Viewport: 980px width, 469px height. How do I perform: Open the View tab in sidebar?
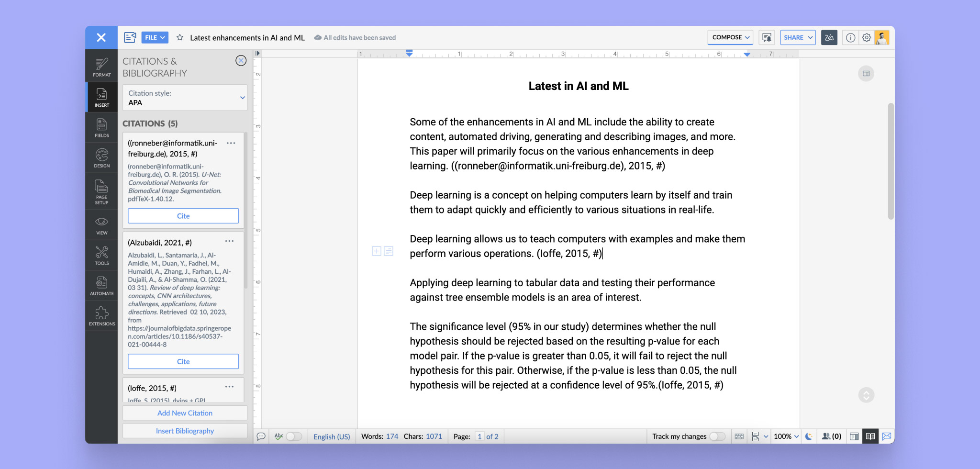[x=101, y=225]
